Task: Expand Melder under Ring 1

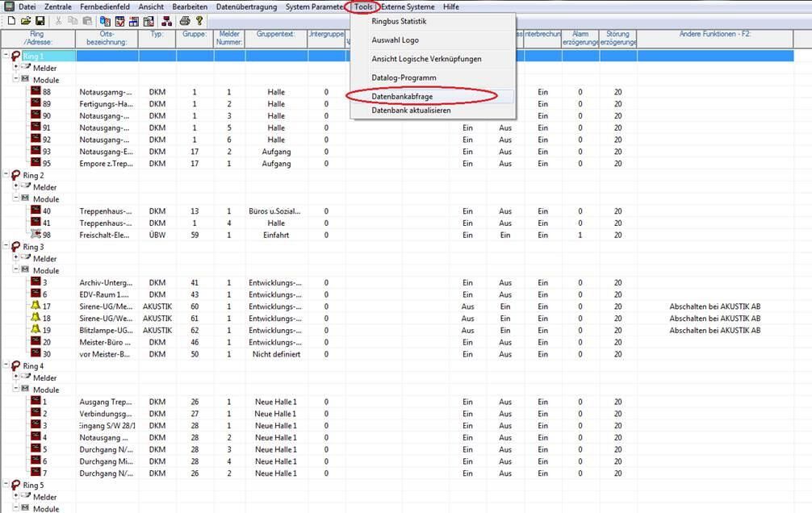Action: pyautogui.click(x=16, y=66)
